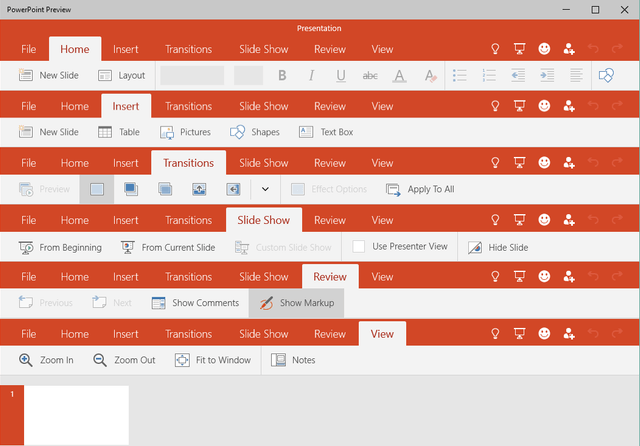Open the Custom Slide Show dropdown
Screen dimensions: 640x446
[283, 248]
